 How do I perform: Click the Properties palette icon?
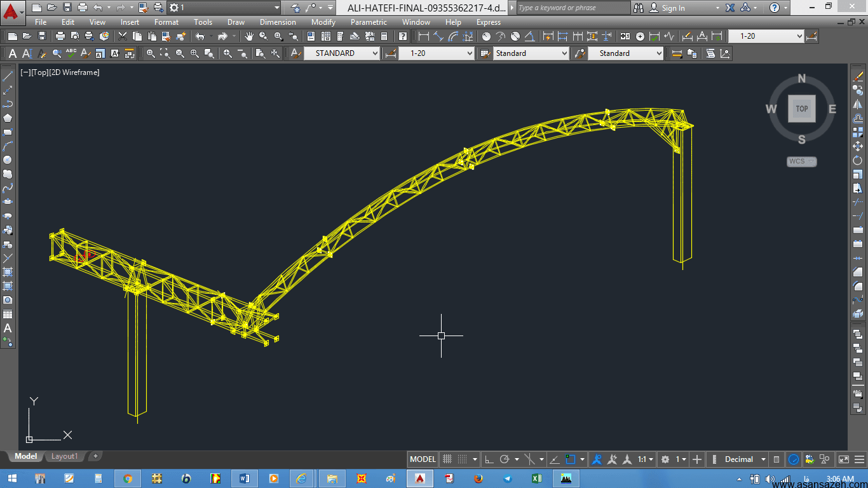(311, 36)
